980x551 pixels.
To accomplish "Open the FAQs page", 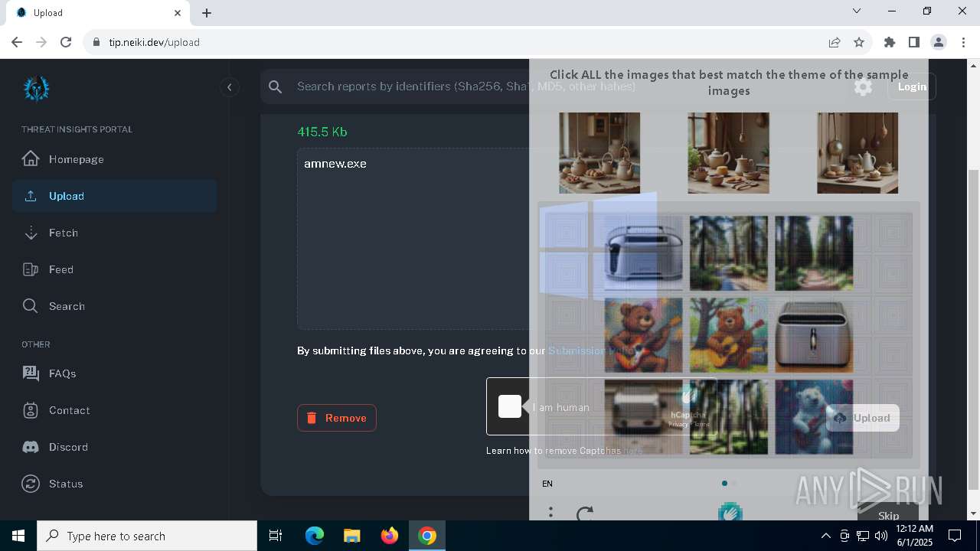I will pyautogui.click(x=114, y=373).
